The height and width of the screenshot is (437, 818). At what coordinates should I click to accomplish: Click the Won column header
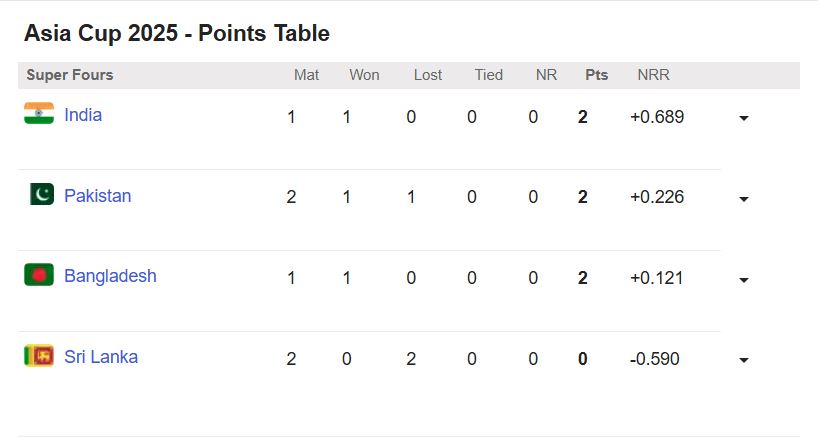[364, 75]
